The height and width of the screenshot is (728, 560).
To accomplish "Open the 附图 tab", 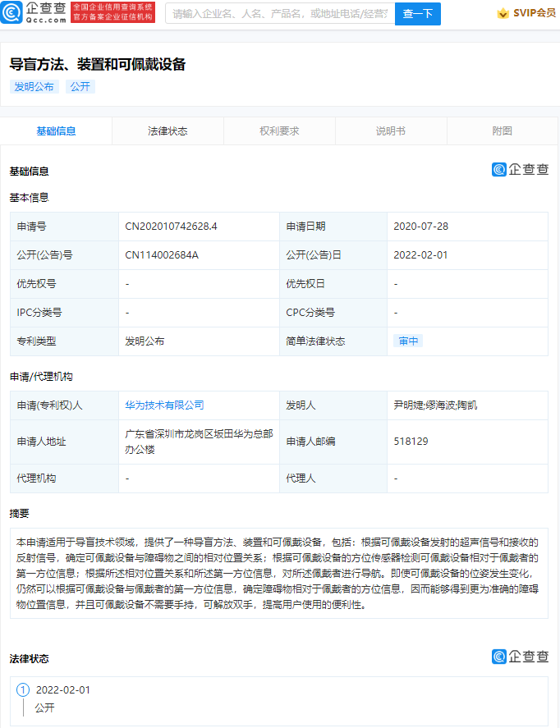I will pos(503,131).
